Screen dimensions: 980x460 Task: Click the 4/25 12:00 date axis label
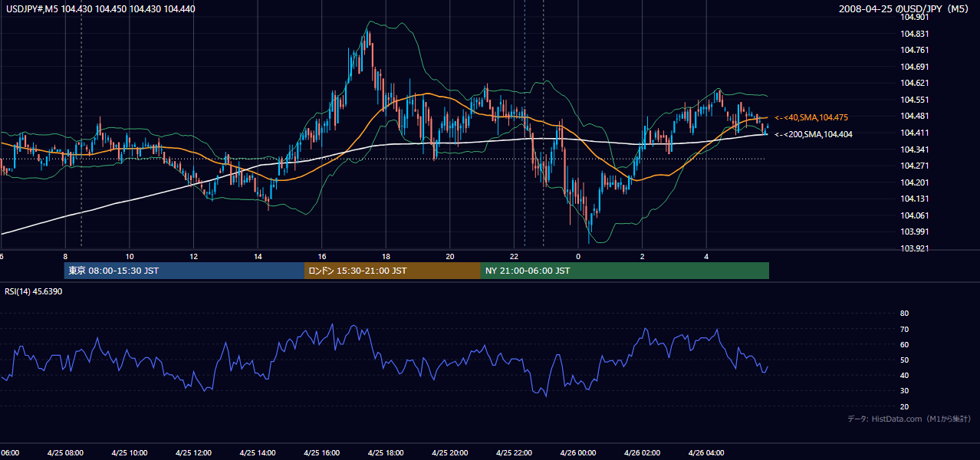(x=193, y=453)
